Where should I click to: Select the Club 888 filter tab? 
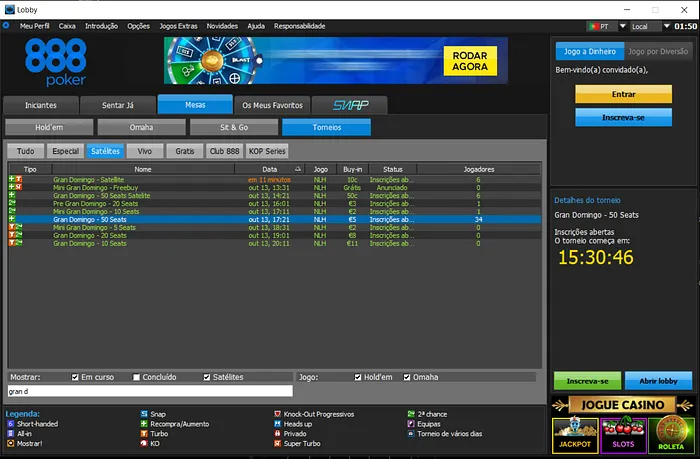225,151
